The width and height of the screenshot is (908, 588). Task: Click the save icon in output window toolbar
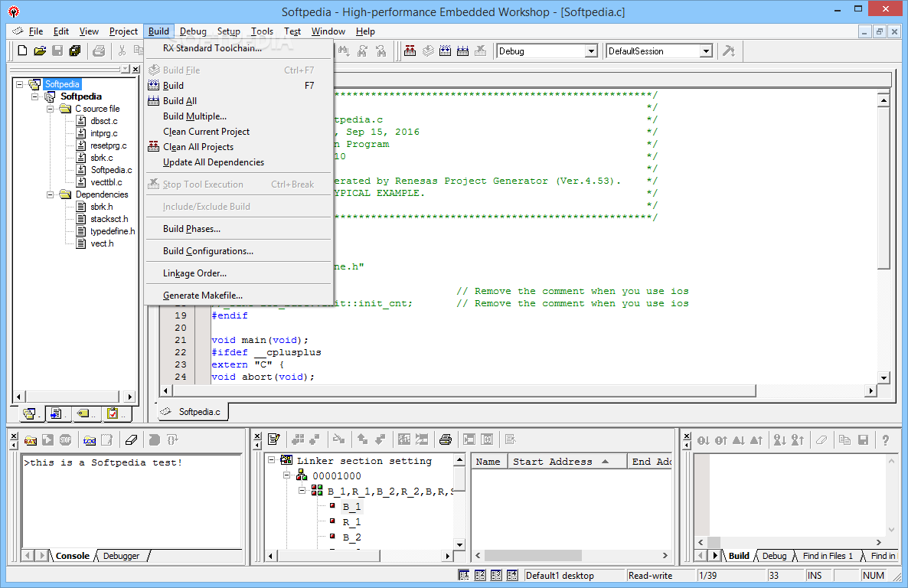[863, 440]
